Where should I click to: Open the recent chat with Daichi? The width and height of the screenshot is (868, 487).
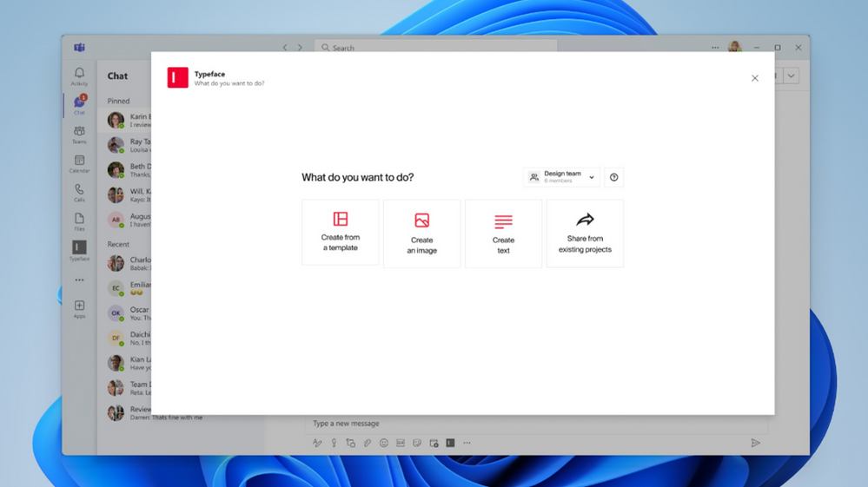pyautogui.click(x=125, y=338)
